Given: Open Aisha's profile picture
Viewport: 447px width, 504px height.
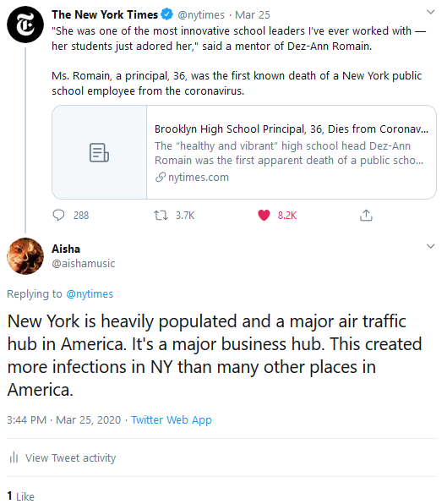Looking at the screenshot, I should [x=25, y=256].
